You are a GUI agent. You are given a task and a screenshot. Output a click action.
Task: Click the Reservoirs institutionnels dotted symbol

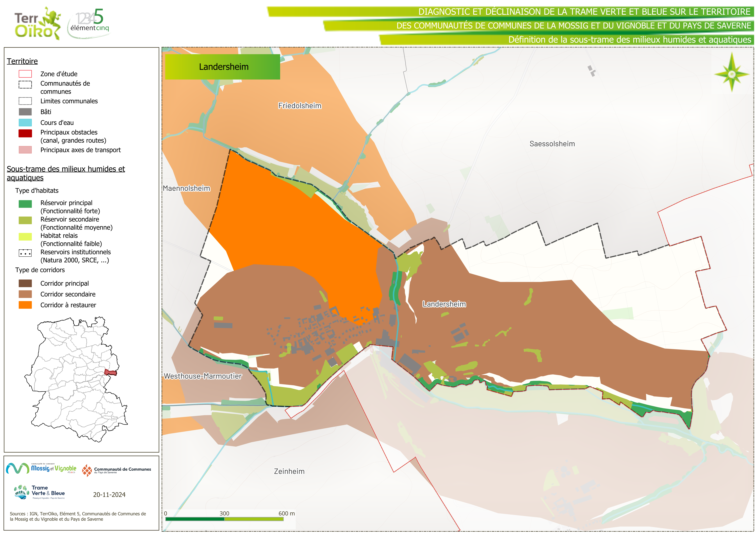[25, 253]
